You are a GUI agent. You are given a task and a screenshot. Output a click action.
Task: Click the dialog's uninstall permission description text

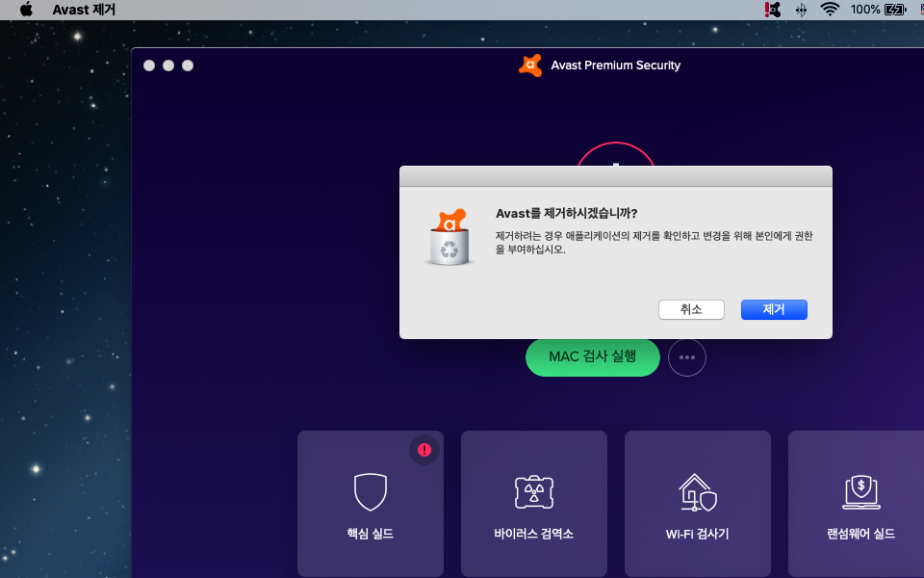click(x=654, y=243)
